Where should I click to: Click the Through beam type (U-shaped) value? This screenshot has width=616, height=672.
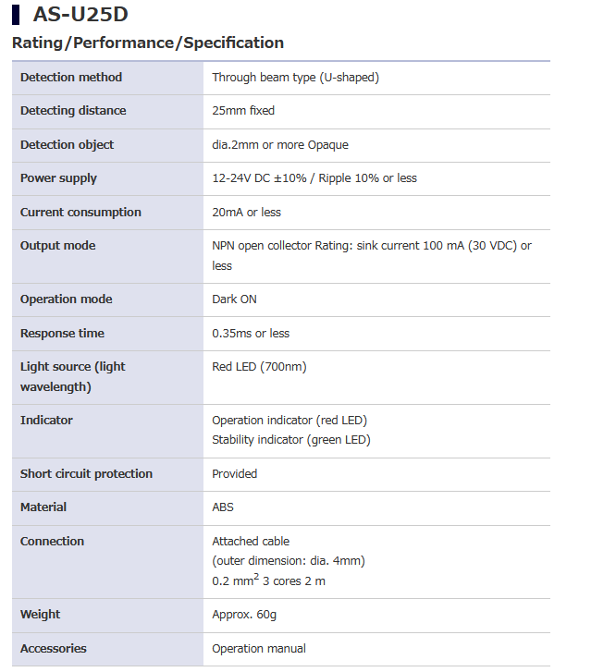coord(296,78)
